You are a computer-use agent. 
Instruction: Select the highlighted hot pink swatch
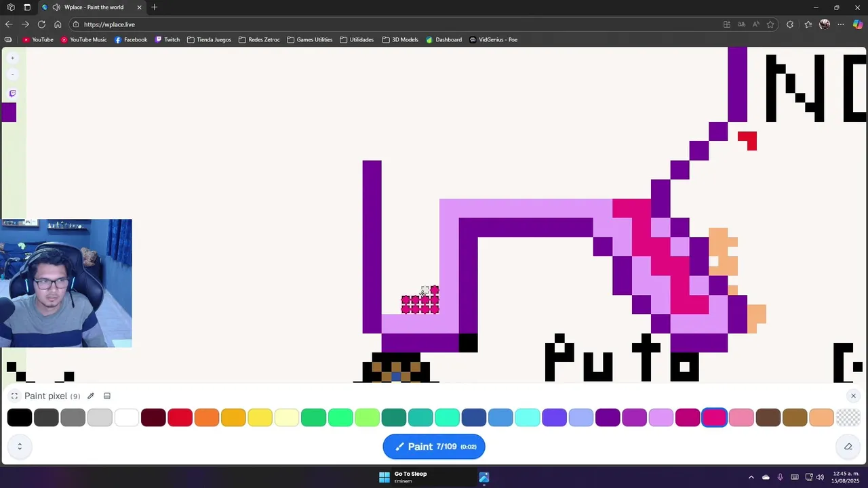pyautogui.click(x=715, y=418)
